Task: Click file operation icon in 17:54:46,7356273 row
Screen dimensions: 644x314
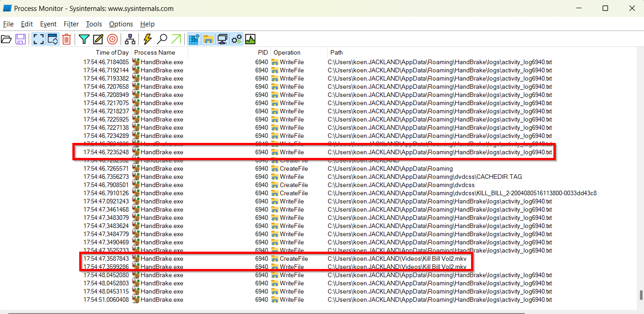Action: (274, 177)
